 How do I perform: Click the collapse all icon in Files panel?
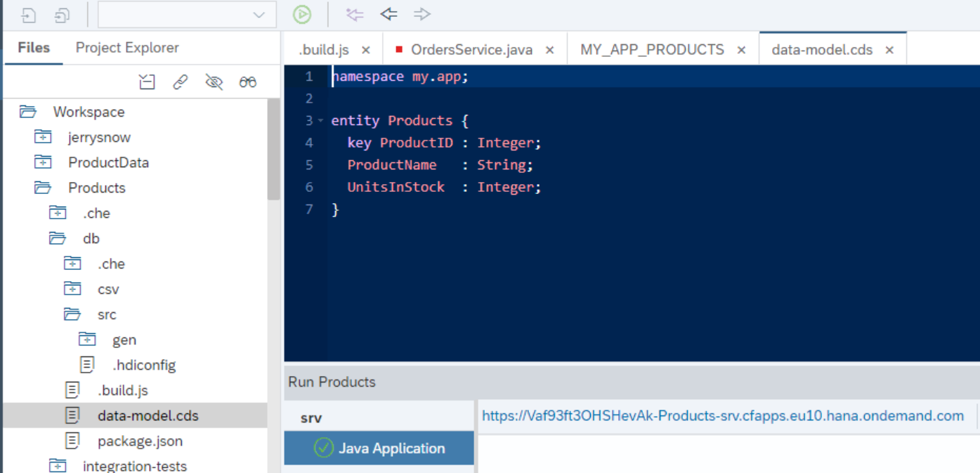[x=147, y=82]
